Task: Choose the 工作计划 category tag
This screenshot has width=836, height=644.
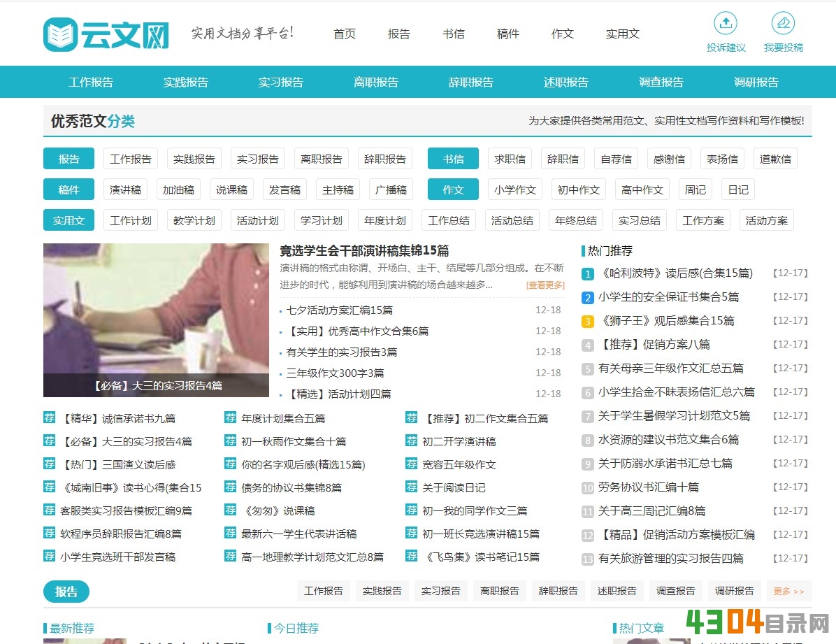Action: click(x=131, y=220)
